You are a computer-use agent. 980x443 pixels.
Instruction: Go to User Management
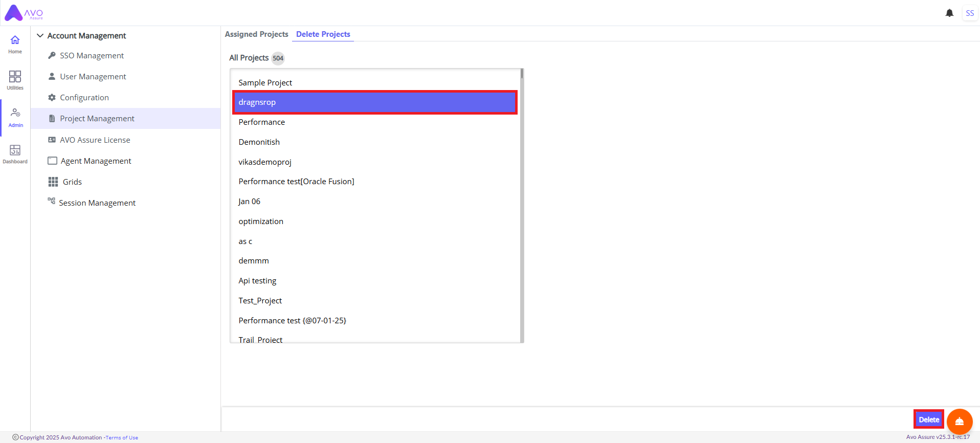pos(93,77)
